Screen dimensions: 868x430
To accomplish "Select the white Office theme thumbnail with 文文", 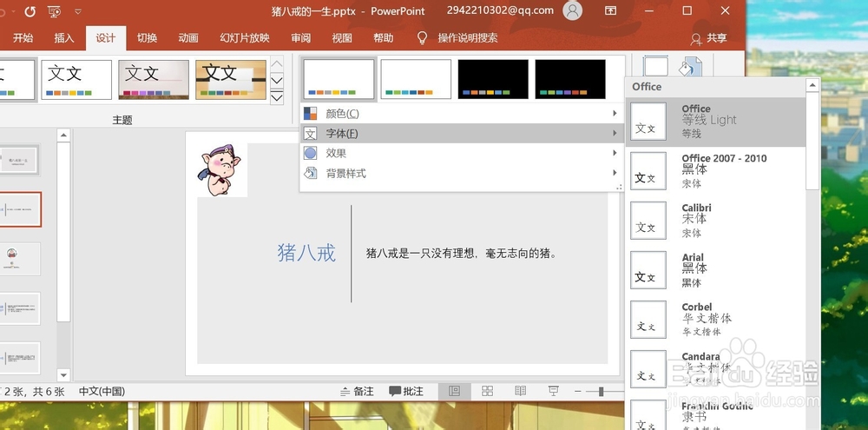I will click(x=76, y=80).
